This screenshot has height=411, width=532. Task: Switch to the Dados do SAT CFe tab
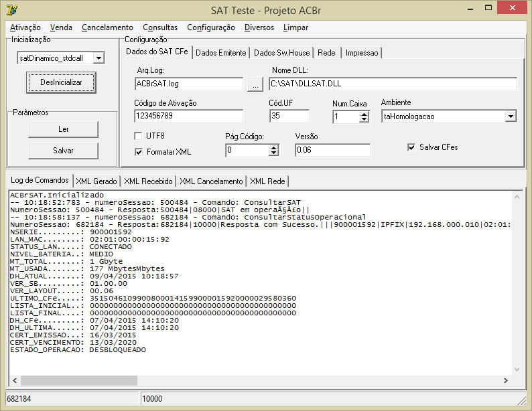[157, 52]
